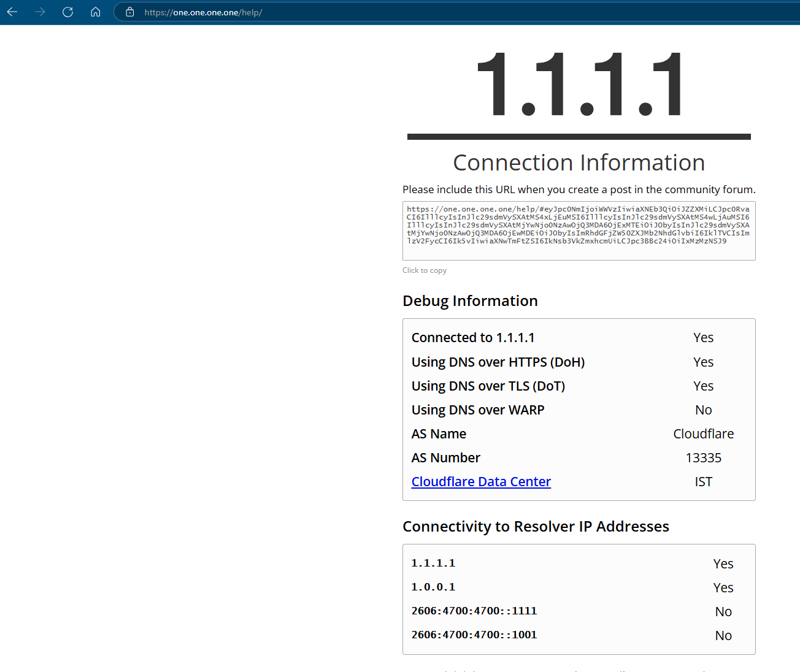Select 'Using DNS over HTTPS (DoH)' label
The height and width of the screenshot is (672, 800).
click(498, 362)
